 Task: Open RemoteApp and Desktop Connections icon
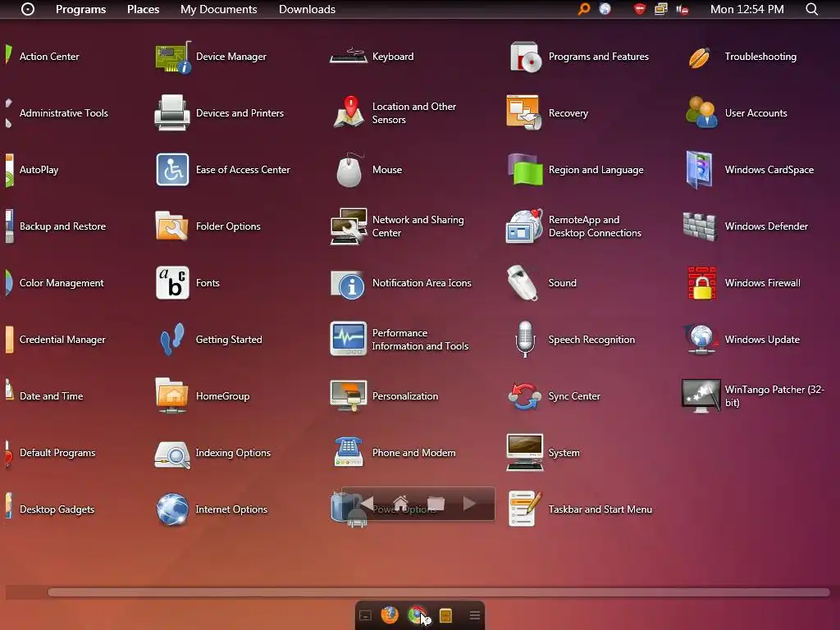(524, 226)
